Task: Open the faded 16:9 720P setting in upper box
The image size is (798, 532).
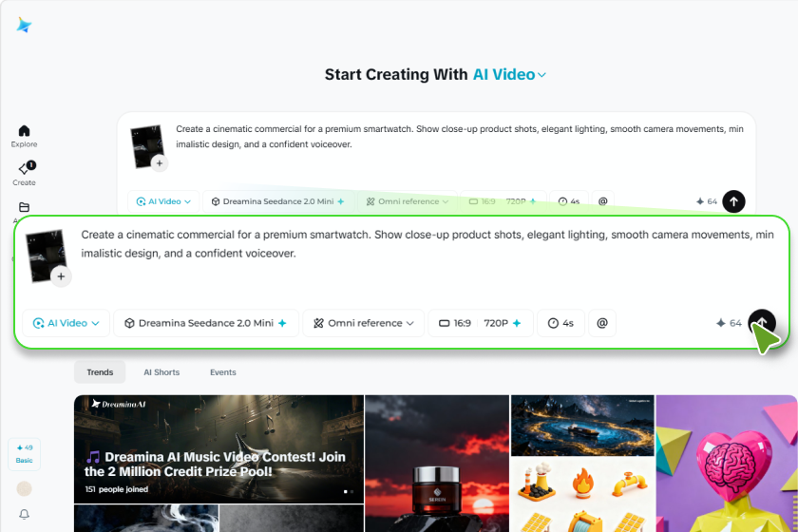Action: click(503, 201)
